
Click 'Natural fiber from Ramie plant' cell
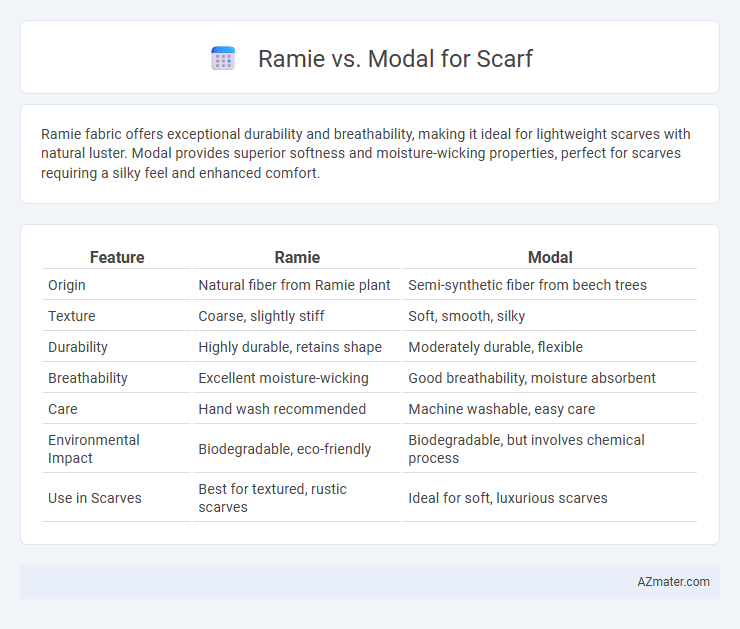pyautogui.click(x=294, y=285)
